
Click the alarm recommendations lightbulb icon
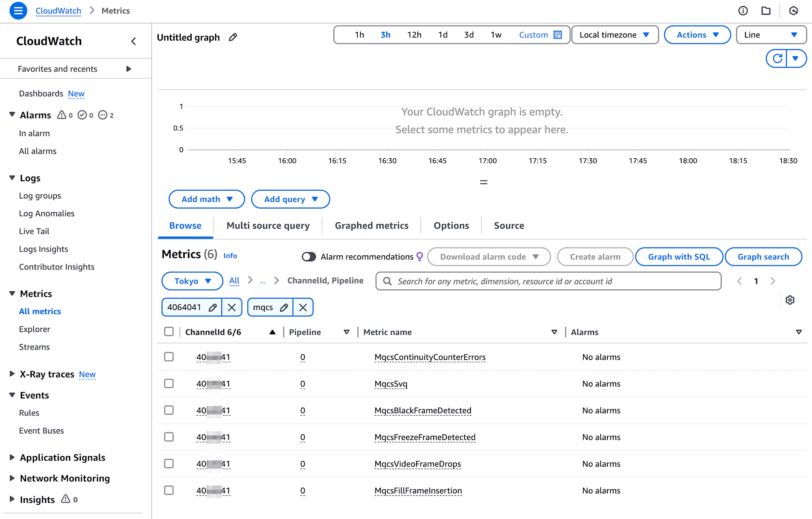[420, 256]
